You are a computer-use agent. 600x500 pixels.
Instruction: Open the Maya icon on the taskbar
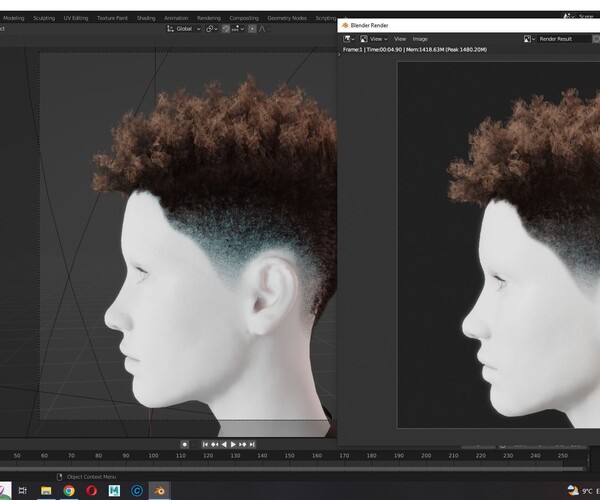click(x=114, y=490)
